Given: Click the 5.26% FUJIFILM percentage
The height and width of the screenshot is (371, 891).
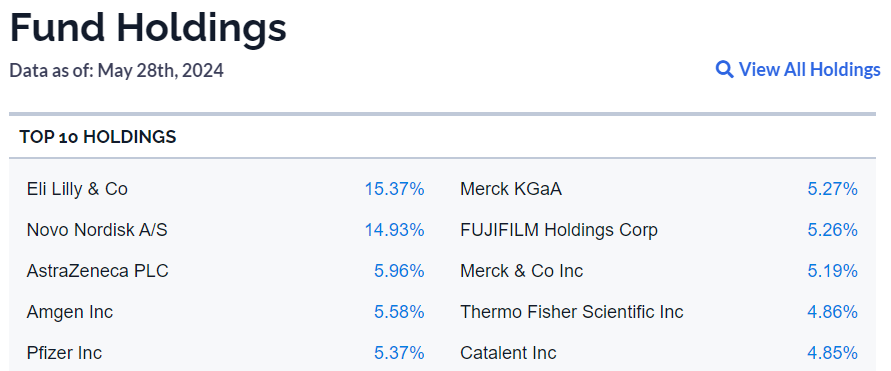Looking at the screenshot, I should [832, 230].
